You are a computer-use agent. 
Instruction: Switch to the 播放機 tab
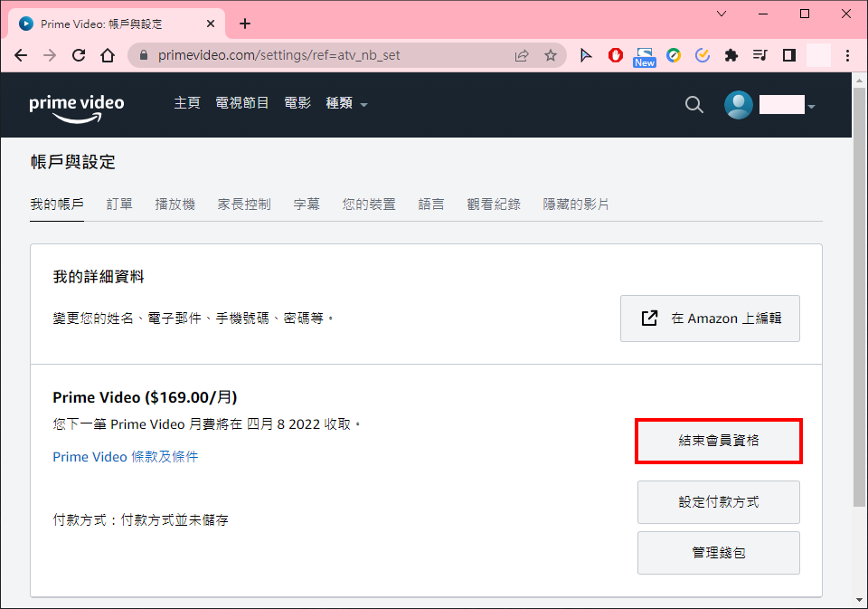click(x=175, y=205)
